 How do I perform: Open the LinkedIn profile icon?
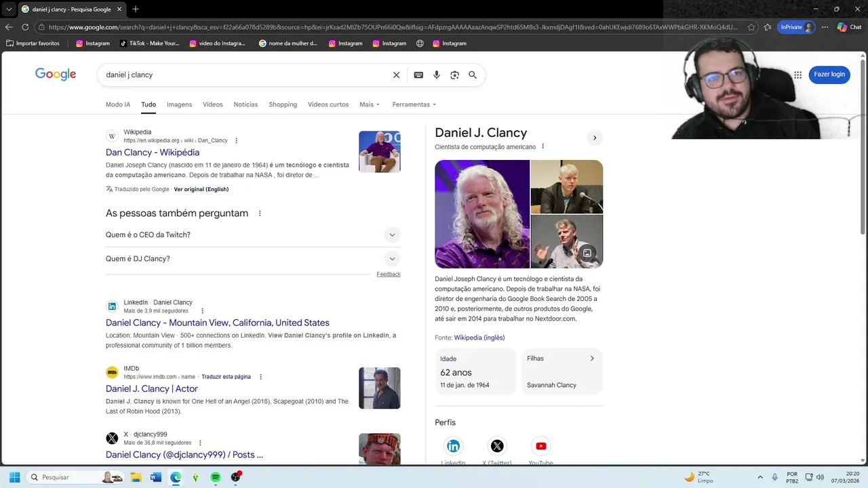click(x=453, y=446)
